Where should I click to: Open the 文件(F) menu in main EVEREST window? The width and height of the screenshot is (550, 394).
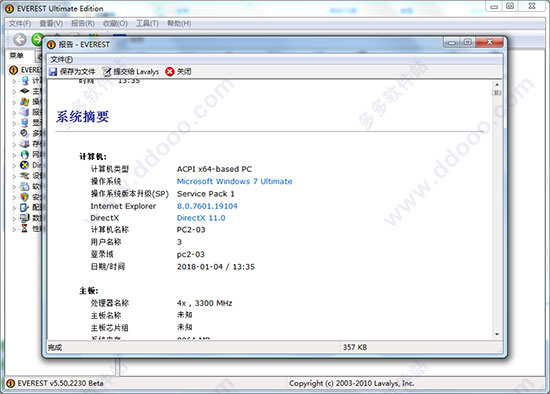click(x=20, y=24)
